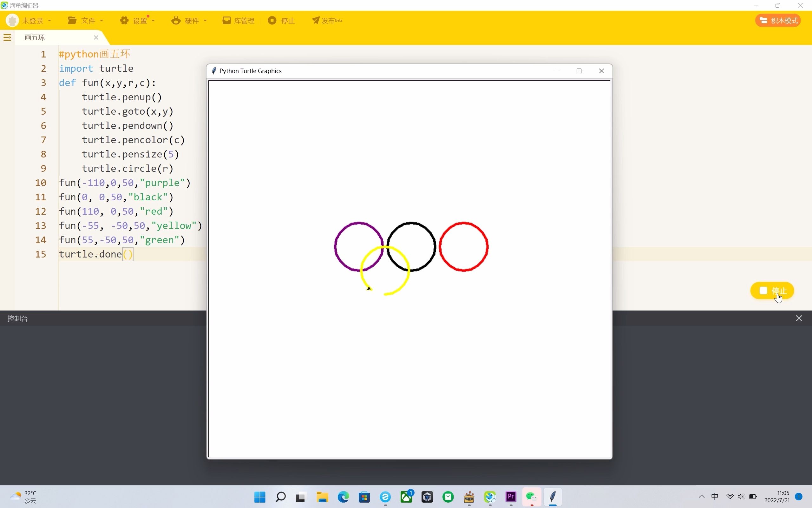812x508 pixels.
Task: Open the 设置 settings menu
Action: pos(137,21)
